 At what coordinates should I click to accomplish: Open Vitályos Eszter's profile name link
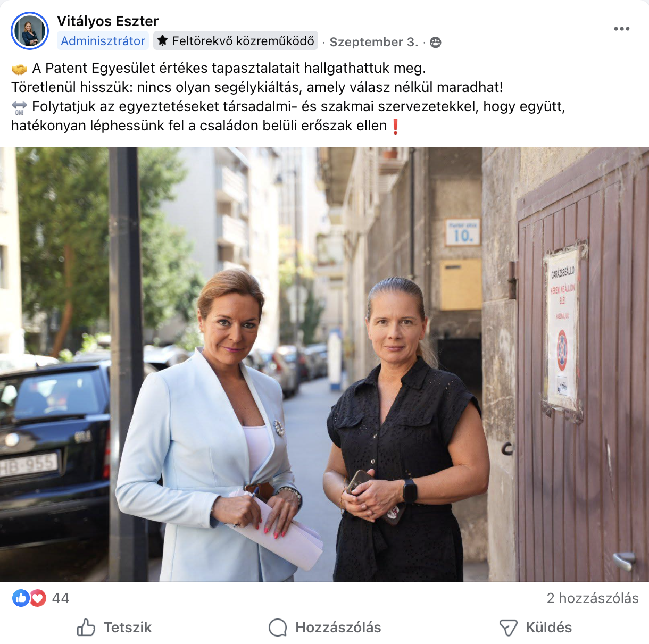pos(107,21)
